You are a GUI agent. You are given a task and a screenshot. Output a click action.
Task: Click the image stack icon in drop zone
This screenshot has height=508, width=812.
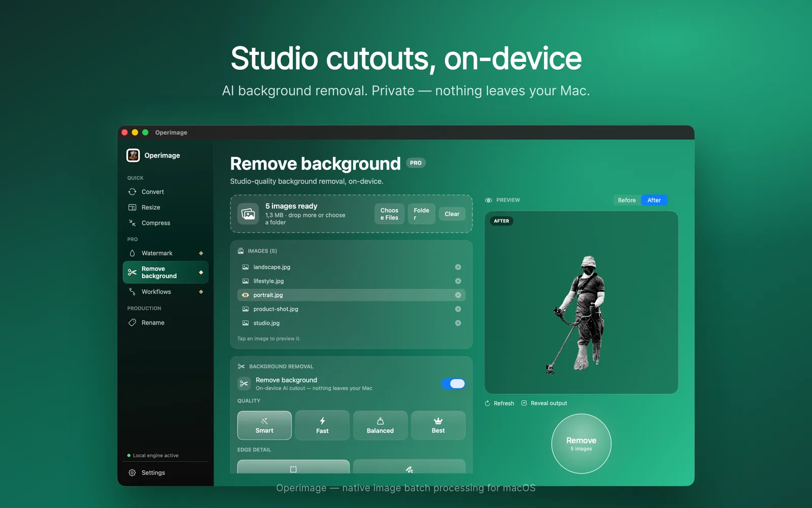point(248,214)
